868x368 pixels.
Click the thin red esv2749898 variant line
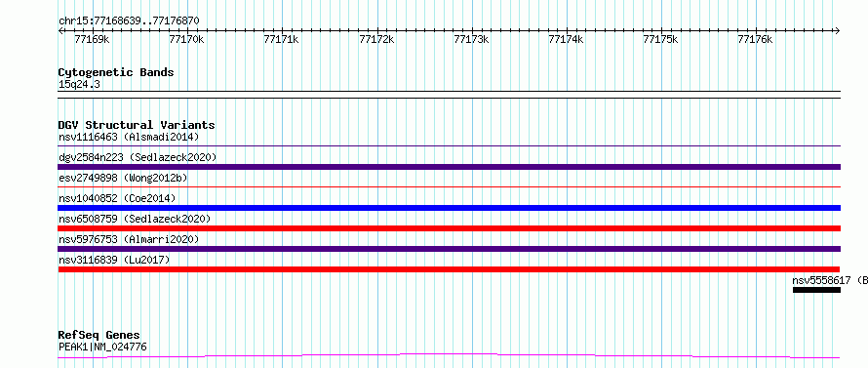[x=450, y=187]
